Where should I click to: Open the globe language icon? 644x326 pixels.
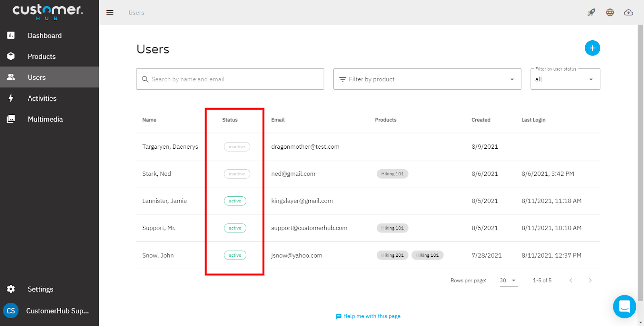[x=610, y=12]
